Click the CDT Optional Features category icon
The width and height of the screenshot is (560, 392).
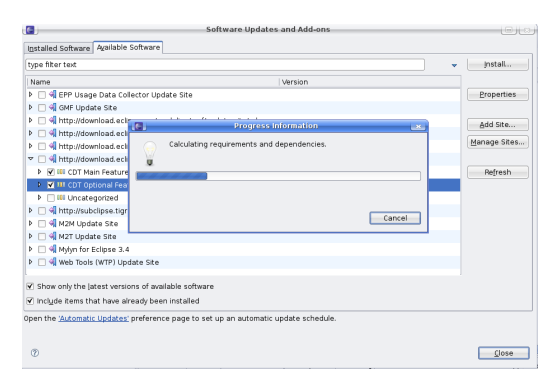[x=61, y=185]
